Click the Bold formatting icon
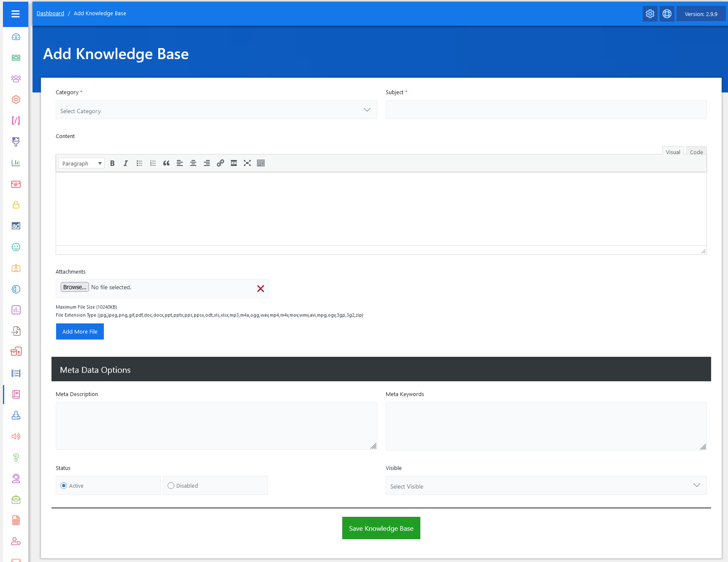This screenshot has height=562, width=728. click(112, 163)
